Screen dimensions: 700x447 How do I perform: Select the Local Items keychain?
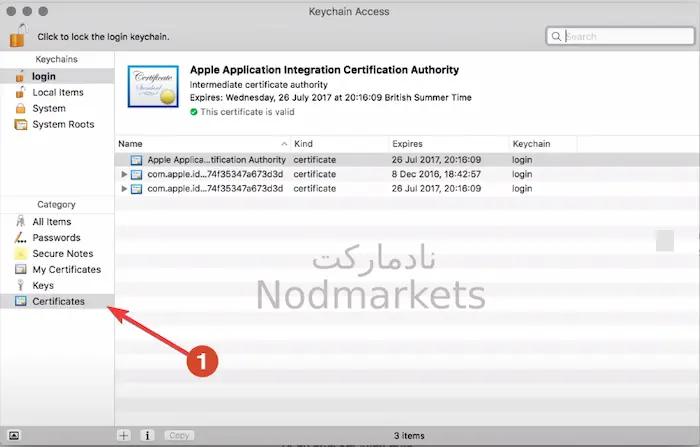(x=57, y=92)
